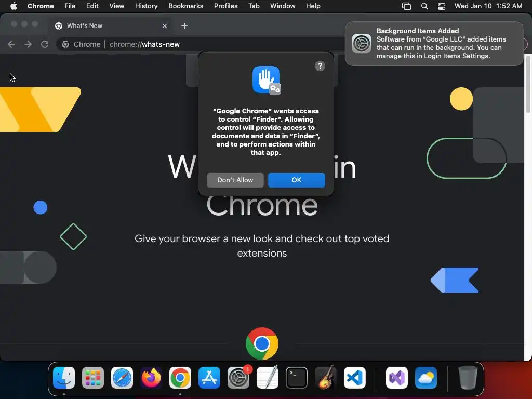Open App Store from the Dock

coord(209,378)
